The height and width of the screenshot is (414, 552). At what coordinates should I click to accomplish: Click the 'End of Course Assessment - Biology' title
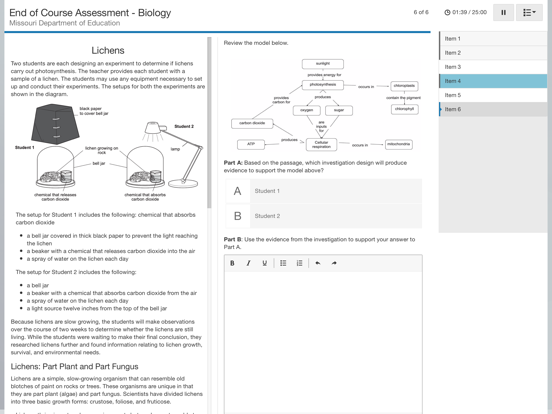(90, 13)
